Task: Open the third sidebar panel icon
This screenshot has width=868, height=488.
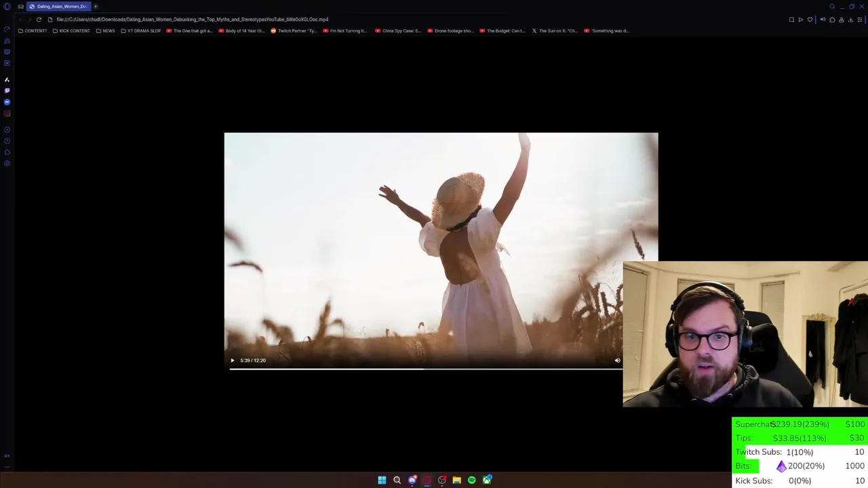Action: [x=7, y=52]
